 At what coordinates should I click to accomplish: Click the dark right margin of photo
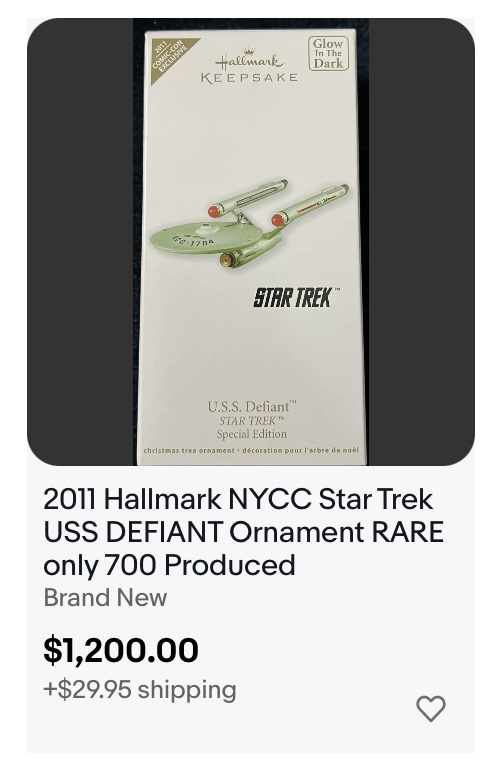(x=421, y=242)
